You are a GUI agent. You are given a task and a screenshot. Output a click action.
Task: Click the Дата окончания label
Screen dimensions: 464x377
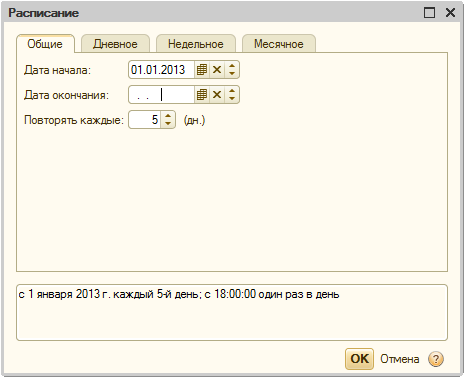[66, 95]
